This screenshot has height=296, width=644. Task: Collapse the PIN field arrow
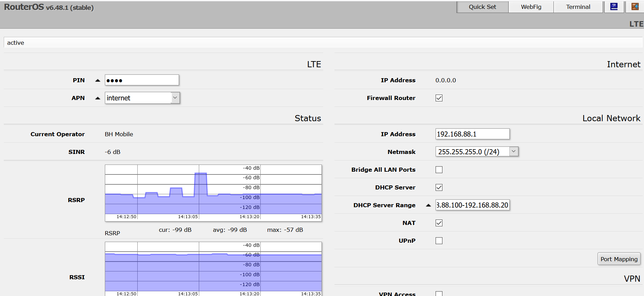click(98, 81)
